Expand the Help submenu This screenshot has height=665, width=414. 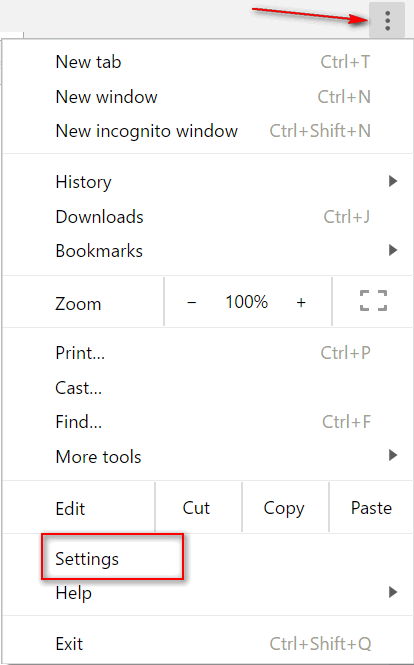208,592
